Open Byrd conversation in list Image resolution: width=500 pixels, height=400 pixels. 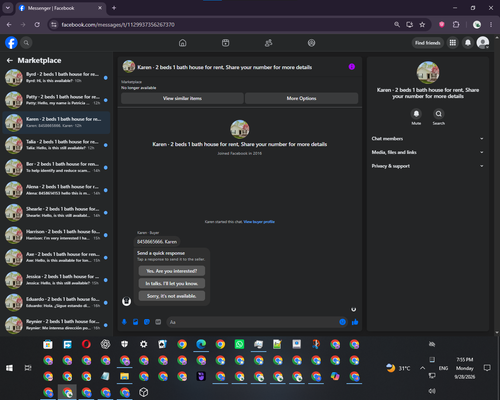click(x=56, y=77)
